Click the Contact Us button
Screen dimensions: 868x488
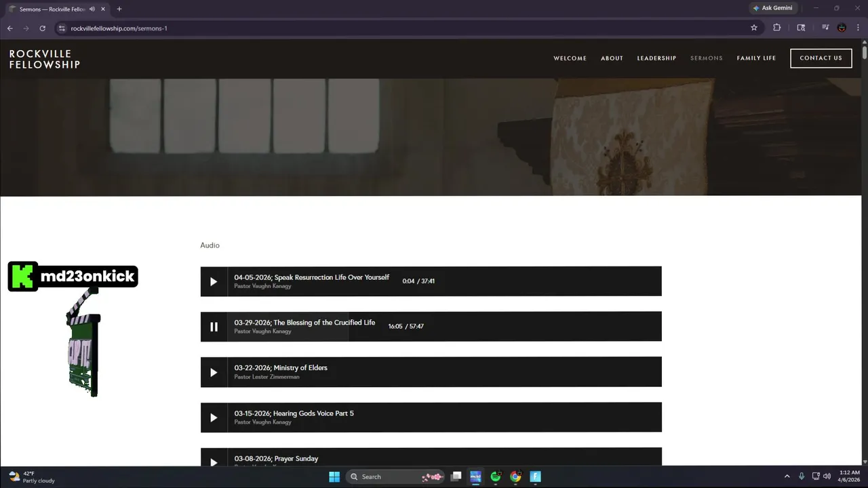[821, 58]
